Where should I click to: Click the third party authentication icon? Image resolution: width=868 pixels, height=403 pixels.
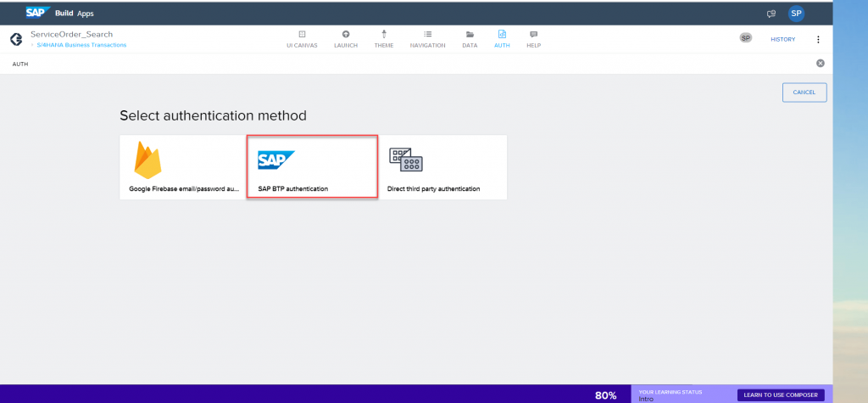[406, 160]
